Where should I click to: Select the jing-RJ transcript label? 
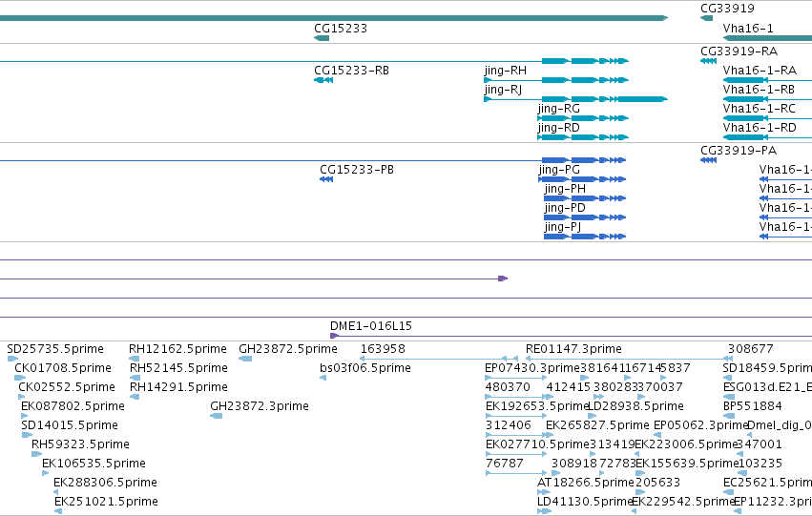503,90
